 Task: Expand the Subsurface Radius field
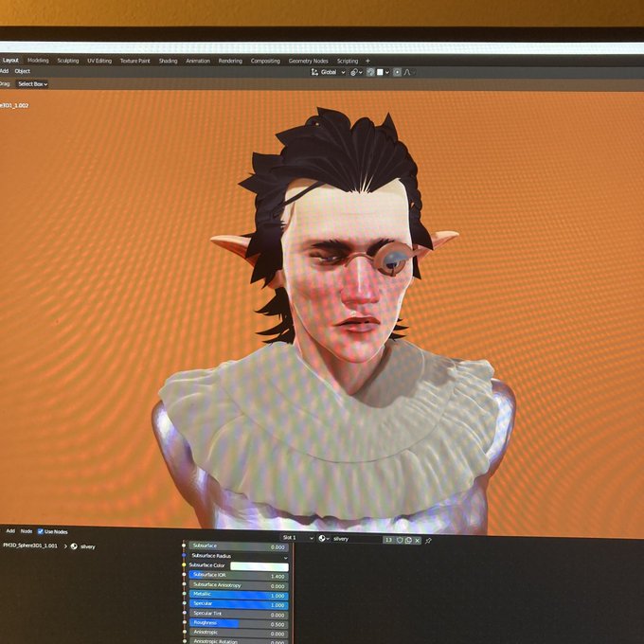pyautogui.click(x=239, y=556)
